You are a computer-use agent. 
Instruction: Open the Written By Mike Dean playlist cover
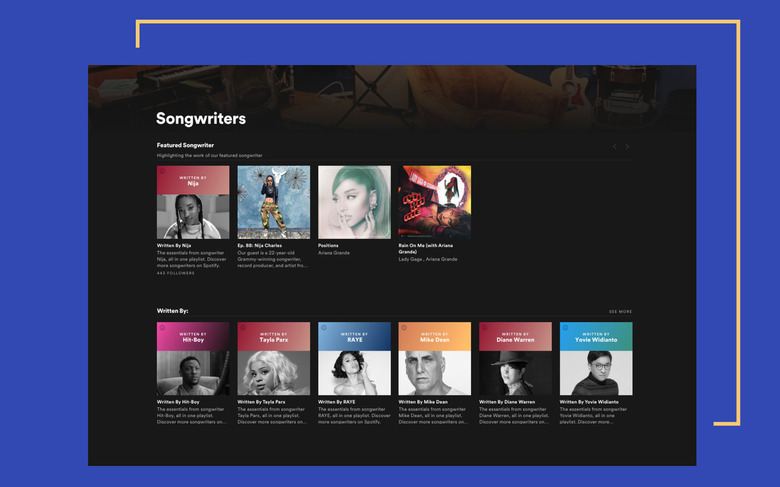click(435, 358)
